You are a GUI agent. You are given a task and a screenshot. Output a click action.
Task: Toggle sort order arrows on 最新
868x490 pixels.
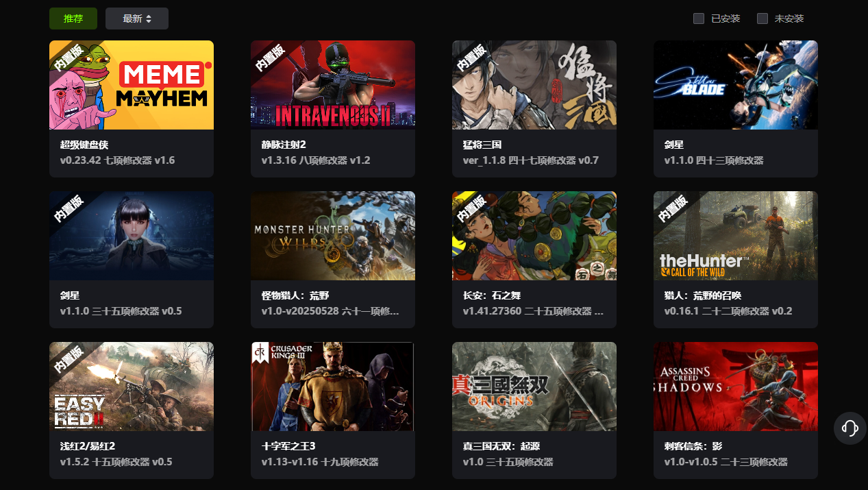pos(149,19)
